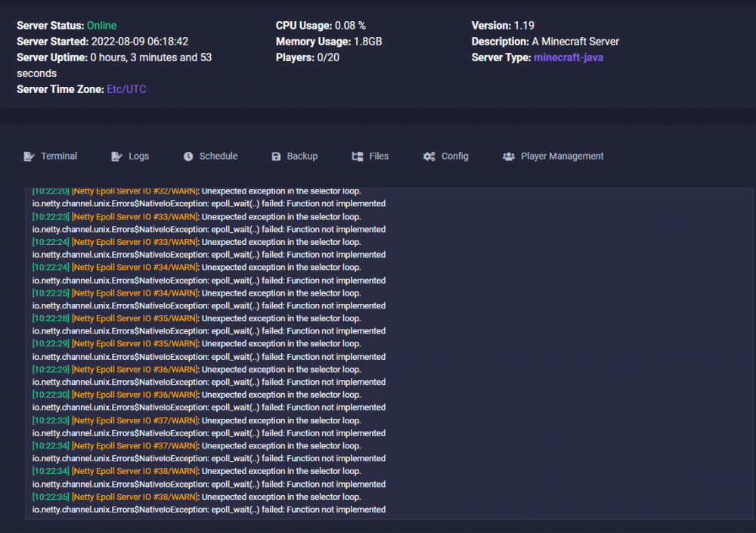This screenshot has height=533, width=756.
Task: Click the [10:22:35] Netty Epoll #38/WARN line
Action: click(x=197, y=497)
